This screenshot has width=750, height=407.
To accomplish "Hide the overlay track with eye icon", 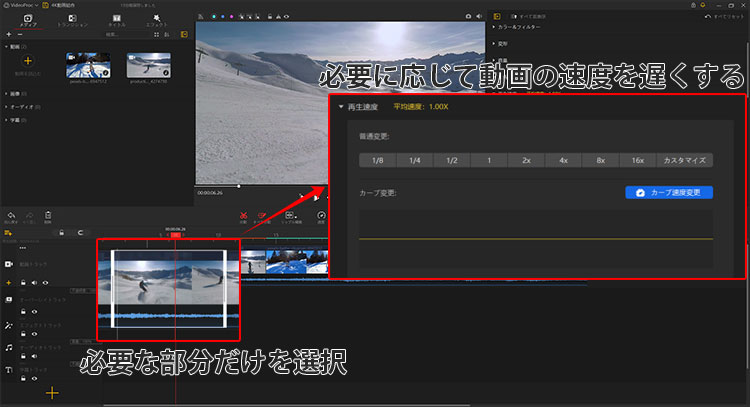I will click(x=34, y=311).
